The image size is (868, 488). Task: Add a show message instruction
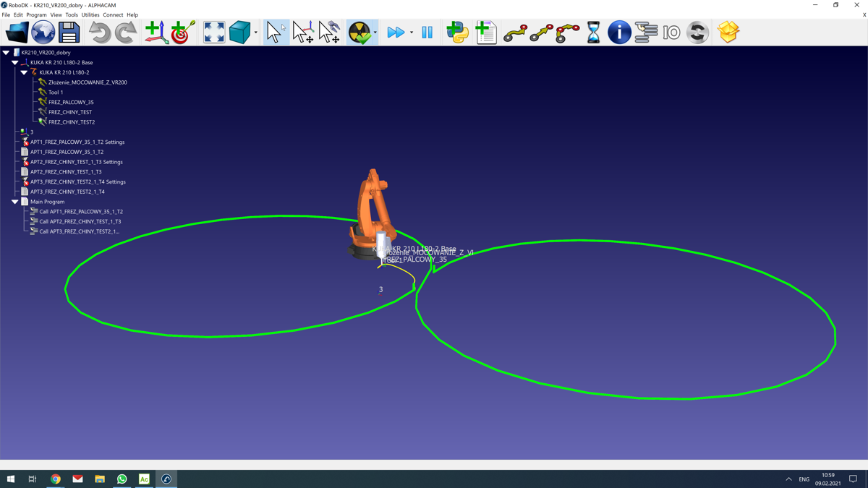tap(619, 33)
